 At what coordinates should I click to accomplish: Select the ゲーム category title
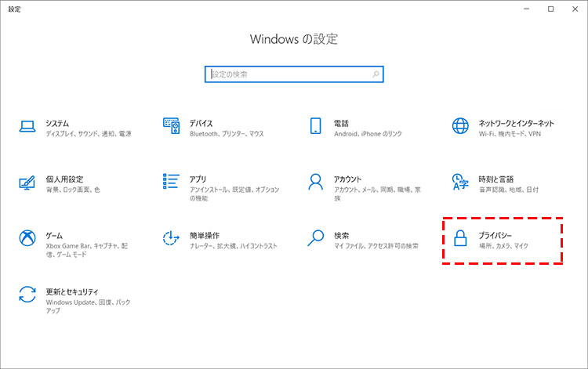(x=54, y=236)
